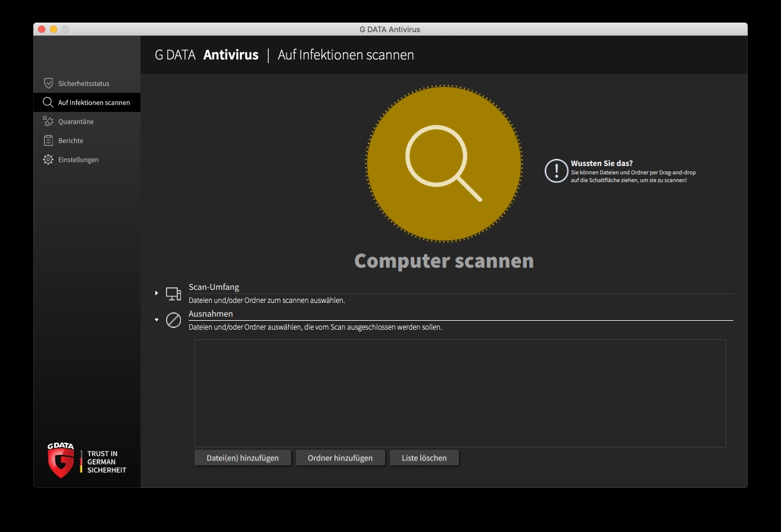
Task: Click the Computer scannen label
Action: [444, 261]
